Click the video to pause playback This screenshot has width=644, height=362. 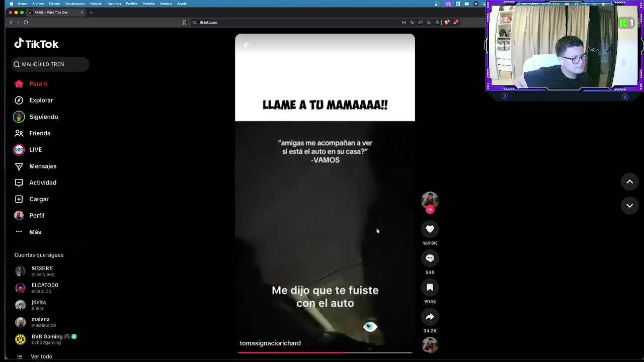[x=325, y=194]
